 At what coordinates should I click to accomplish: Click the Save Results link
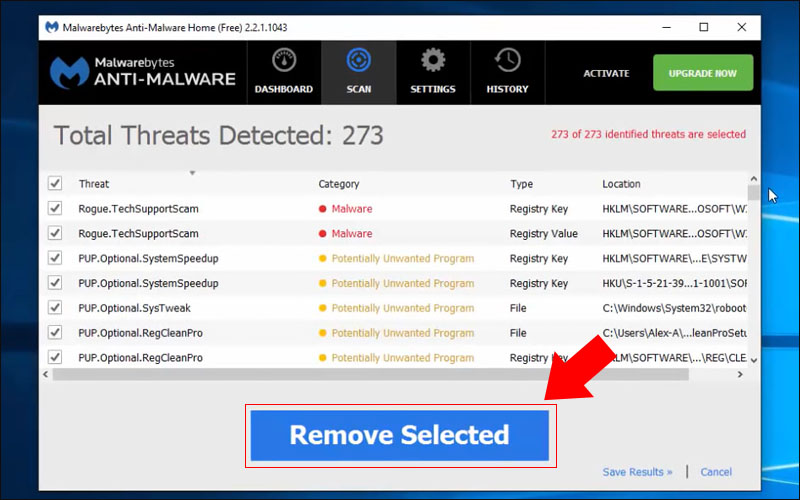[637, 472]
